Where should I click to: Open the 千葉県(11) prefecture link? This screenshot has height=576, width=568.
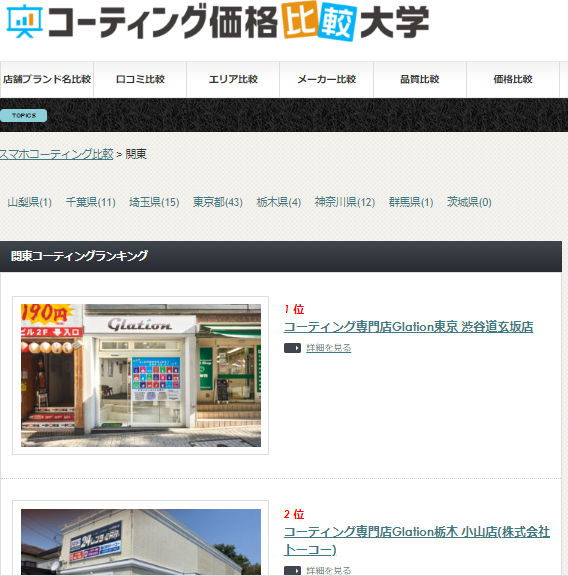90,202
